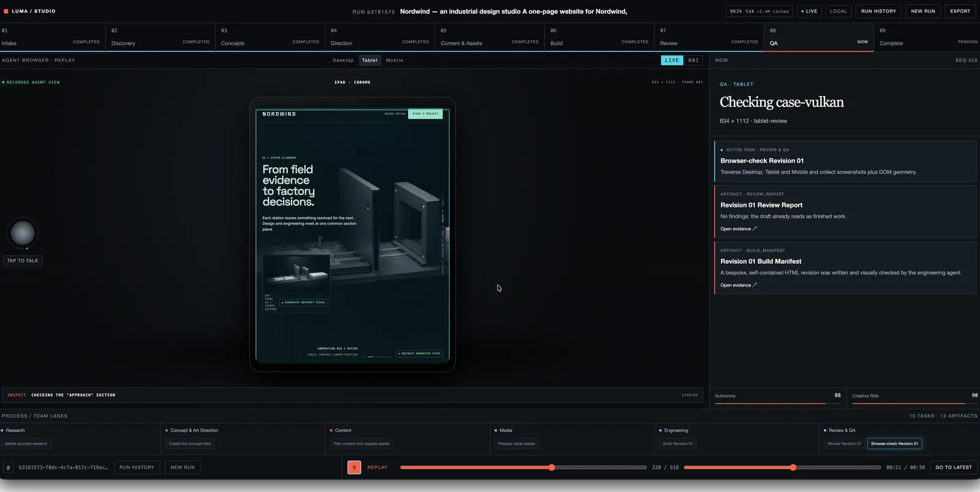Click Start a Project in tablet preview
This screenshot has width=980, height=492.
(425, 114)
